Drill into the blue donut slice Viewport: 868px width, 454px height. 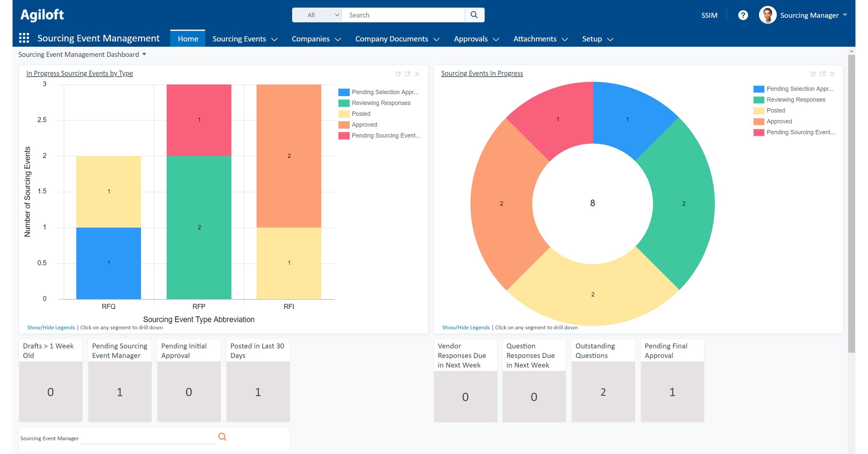pyautogui.click(x=627, y=119)
